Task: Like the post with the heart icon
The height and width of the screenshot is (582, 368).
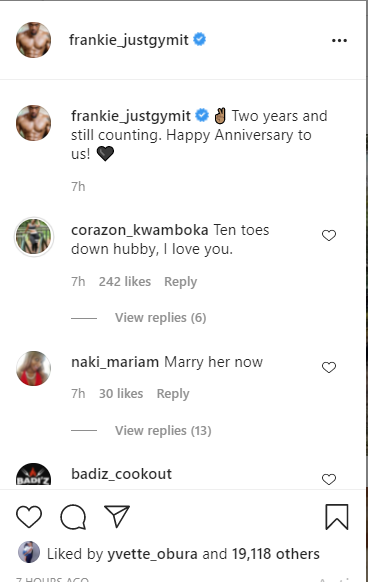Action: [x=29, y=517]
